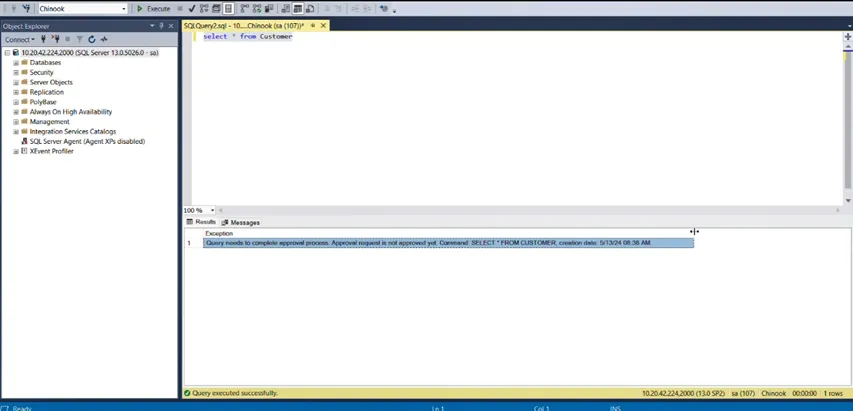The width and height of the screenshot is (853, 411).
Task: Open Activity Monitor from Object Explorer toolbar
Action: pos(104,39)
